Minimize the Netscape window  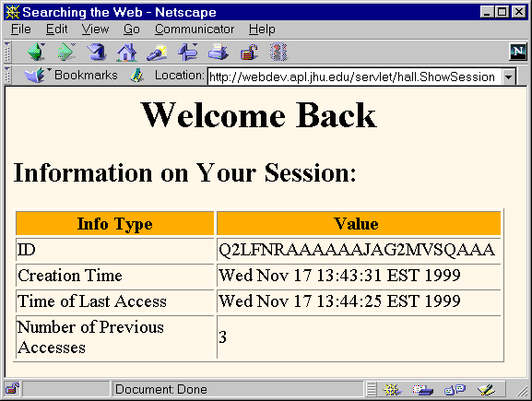(x=487, y=12)
